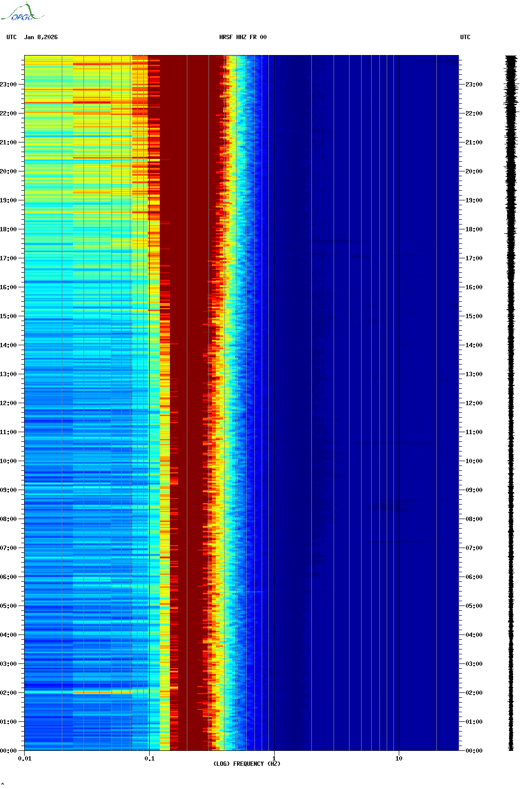
Task: Click the UTC label at top left
Action: click(12, 37)
